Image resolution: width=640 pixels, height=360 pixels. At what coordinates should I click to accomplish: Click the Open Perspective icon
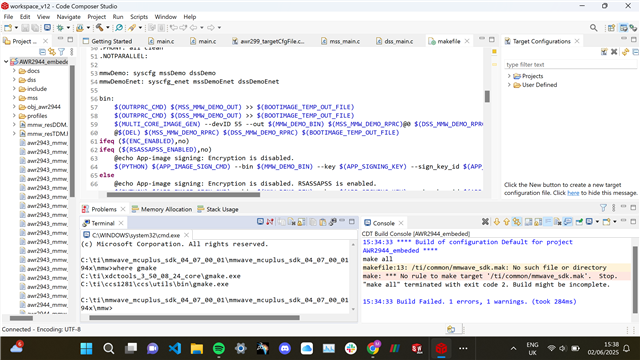tap(611, 28)
